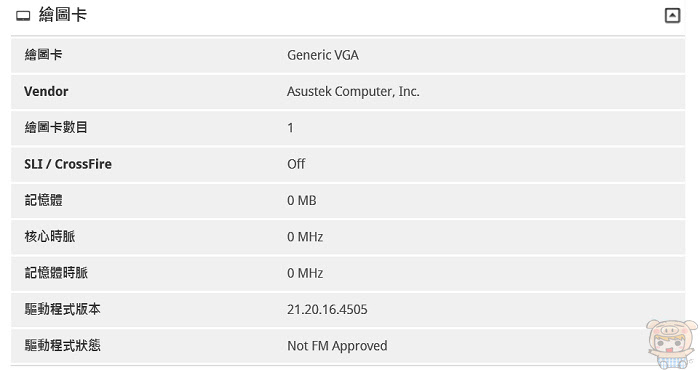The height and width of the screenshot is (370, 700).
Task: Select the 繪圖卡數目 row label
Action: tap(56, 127)
